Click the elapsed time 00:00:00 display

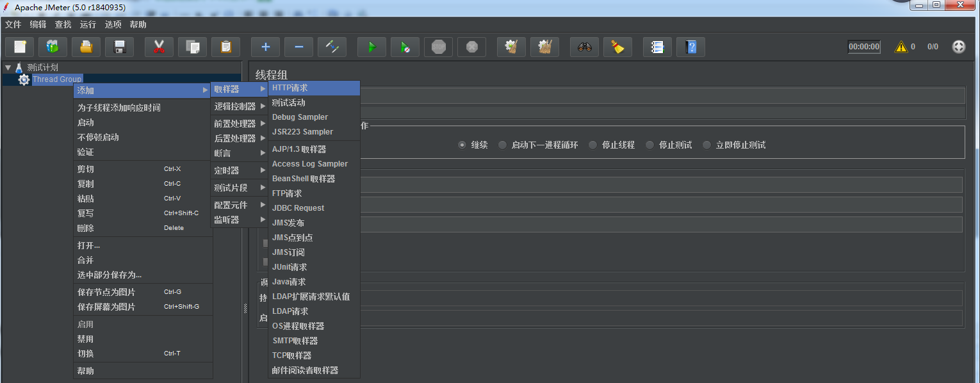864,47
